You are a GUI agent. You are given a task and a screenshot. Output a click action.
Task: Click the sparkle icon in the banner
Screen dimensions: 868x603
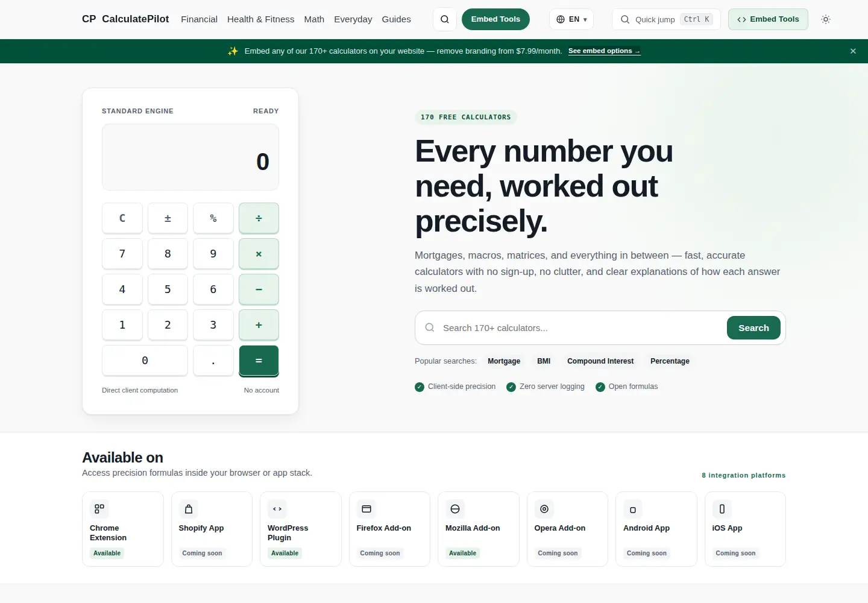click(x=233, y=51)
